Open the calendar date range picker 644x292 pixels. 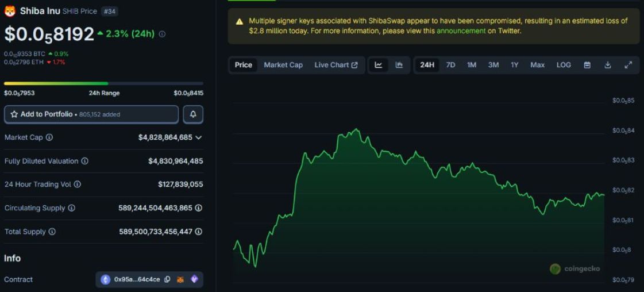click(587, 65)
